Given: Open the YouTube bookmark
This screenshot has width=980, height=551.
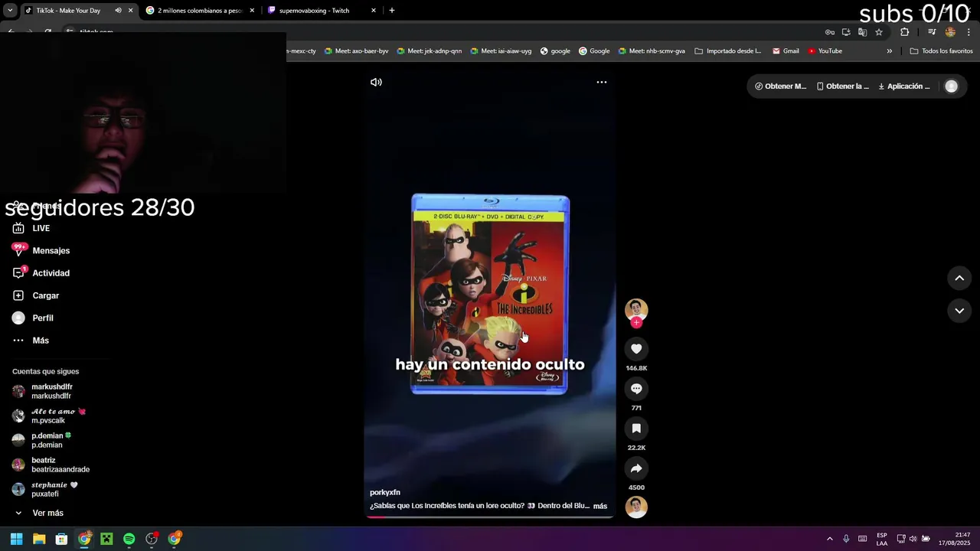Looking at the screenshot, I should click(x=825, y=51).
